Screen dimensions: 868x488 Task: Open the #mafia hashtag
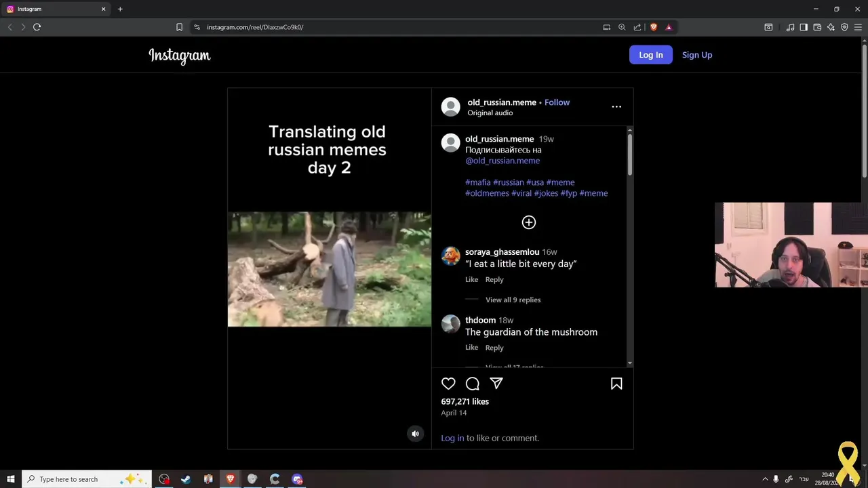tap(478, 182)
